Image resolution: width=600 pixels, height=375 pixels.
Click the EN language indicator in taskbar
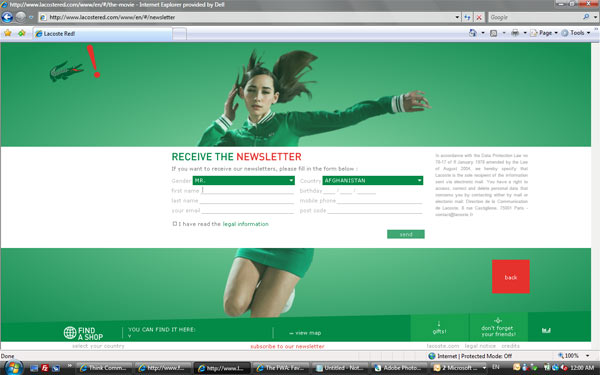pyautogui.click(x=496, y=367)
